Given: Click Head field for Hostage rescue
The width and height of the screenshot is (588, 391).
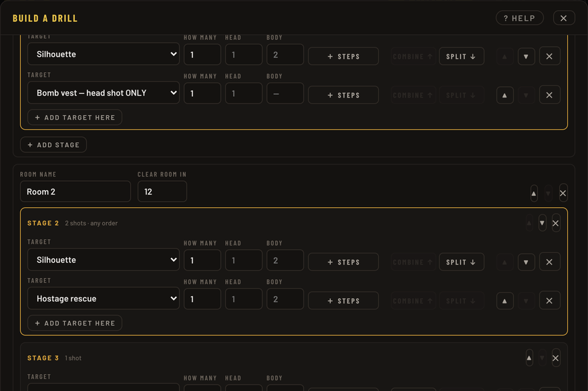Looking at the screenshot, I should coord(244,299).
